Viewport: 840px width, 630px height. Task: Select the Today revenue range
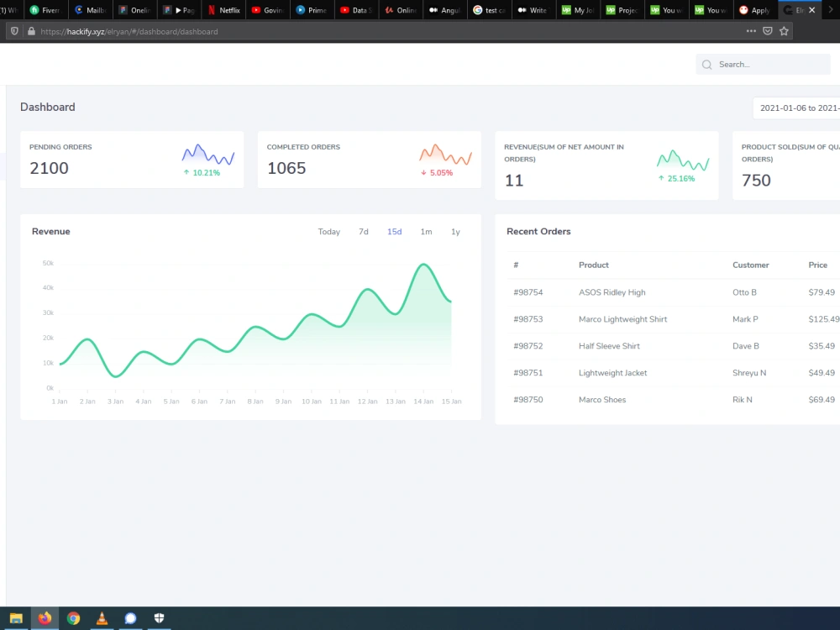328,232
